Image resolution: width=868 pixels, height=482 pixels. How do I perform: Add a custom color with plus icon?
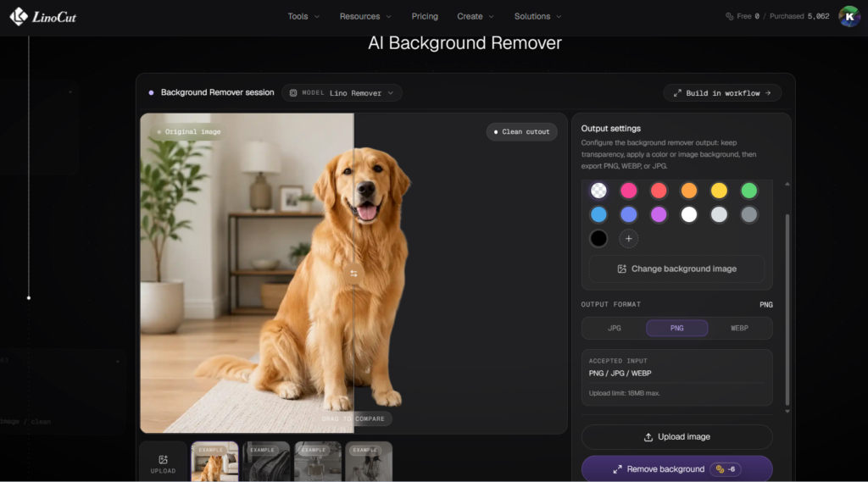628,239
